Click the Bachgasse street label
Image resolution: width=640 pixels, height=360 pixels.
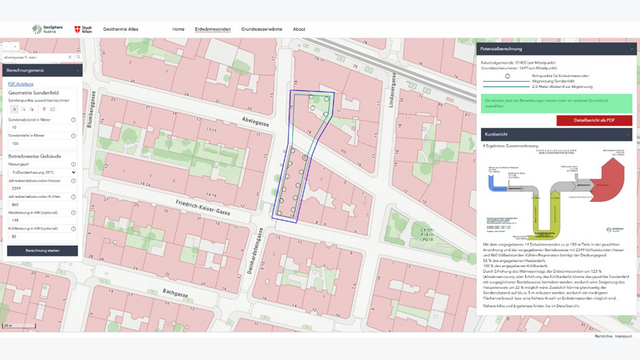tap(176, 293)
